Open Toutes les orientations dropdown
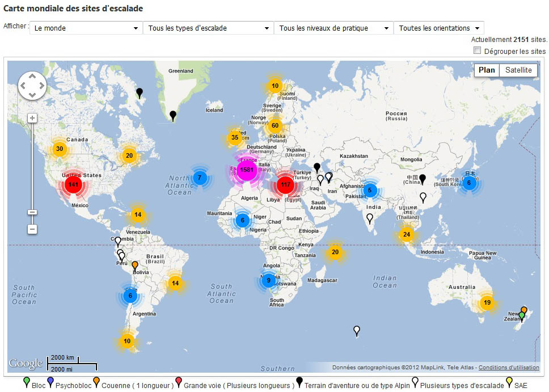This screenshot has width=549, height=392. [x=439, y=28]
